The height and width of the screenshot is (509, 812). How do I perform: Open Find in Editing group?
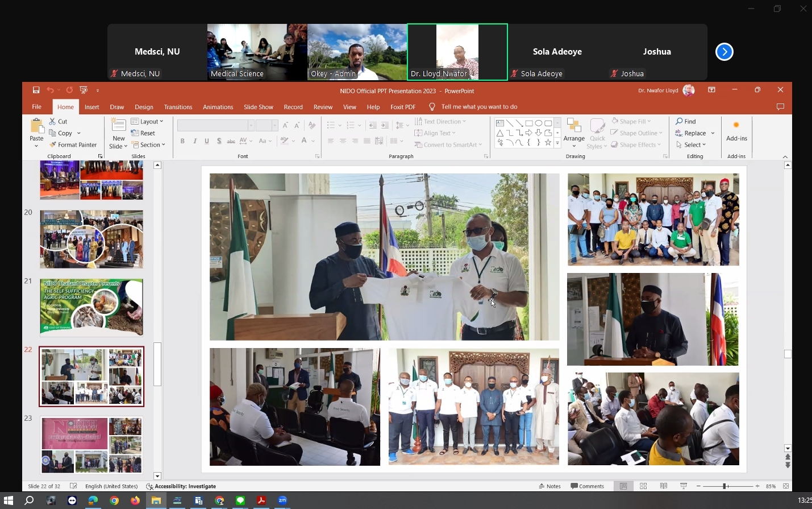[x=686, y=121]
